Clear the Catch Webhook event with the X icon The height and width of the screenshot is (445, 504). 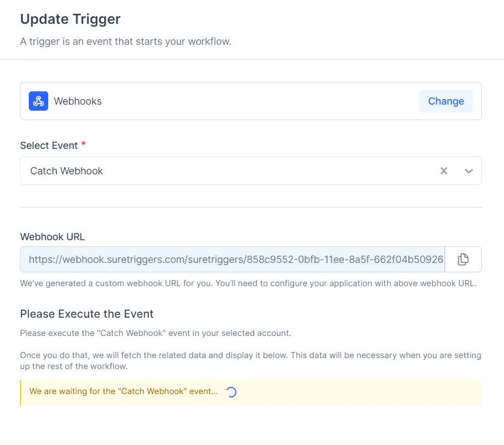[x=444, y=170]
